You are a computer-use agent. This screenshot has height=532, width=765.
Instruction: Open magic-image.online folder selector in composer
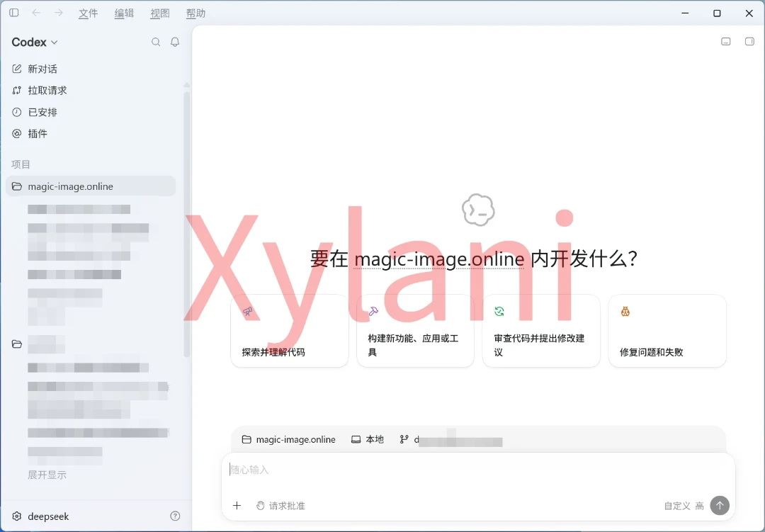point(289,440)
